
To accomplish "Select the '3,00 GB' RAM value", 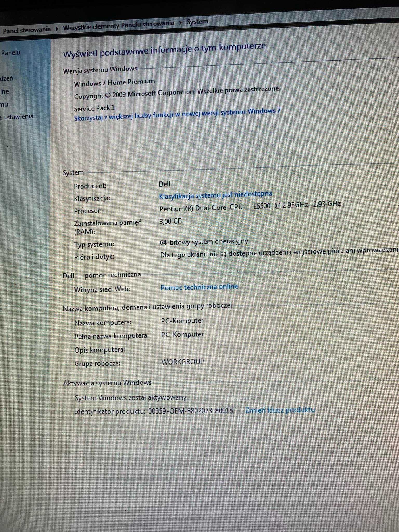I will tap(170, 221).
